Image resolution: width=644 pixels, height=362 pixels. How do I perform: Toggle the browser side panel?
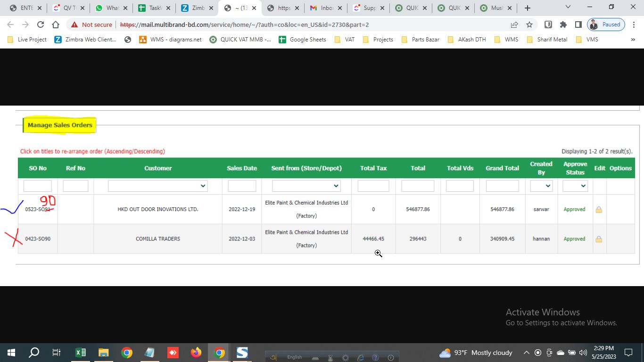tap(578, 25)
